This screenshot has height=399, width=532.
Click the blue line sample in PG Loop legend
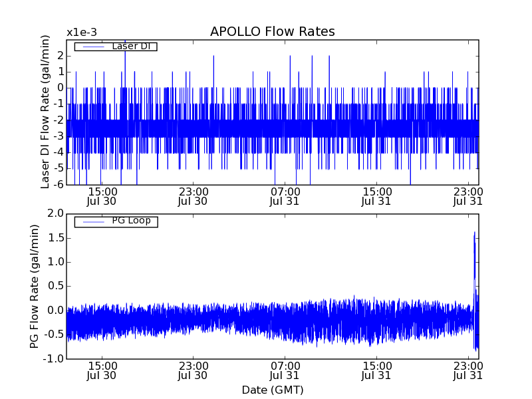(94, 222)
